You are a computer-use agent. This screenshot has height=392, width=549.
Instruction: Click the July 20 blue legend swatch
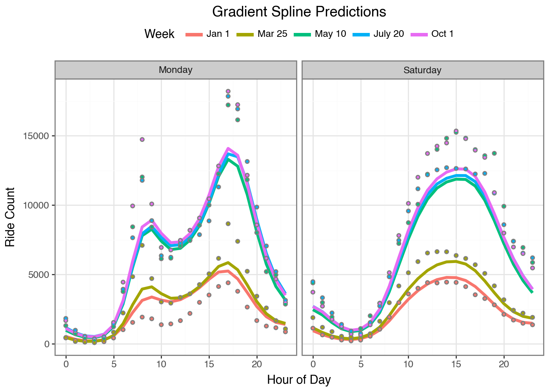pyautogui.click(x=361, y=34)
